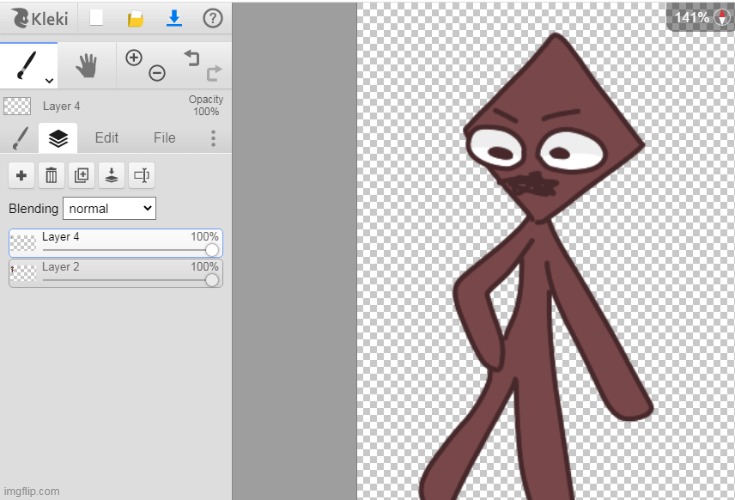735x500 pixels.
Task: Zoom in with the plus magnifier
Action: [134, 58]
